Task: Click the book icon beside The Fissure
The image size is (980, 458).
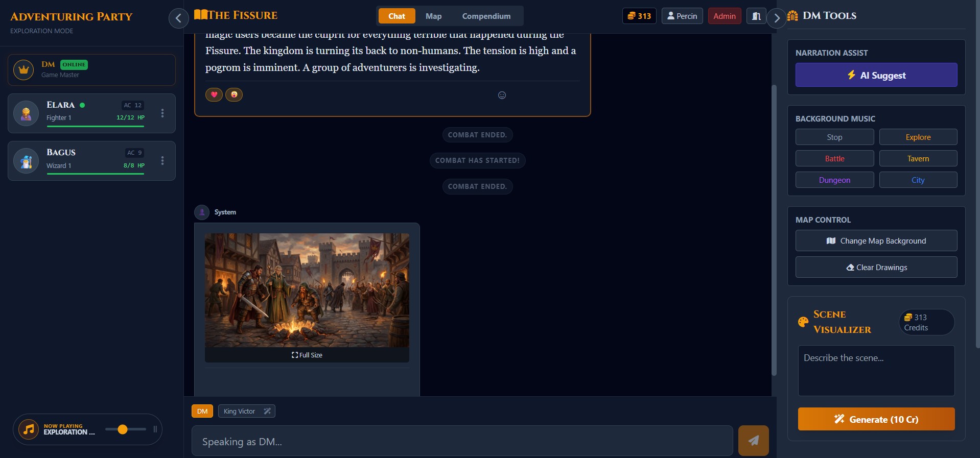Action: click(201, 15)
